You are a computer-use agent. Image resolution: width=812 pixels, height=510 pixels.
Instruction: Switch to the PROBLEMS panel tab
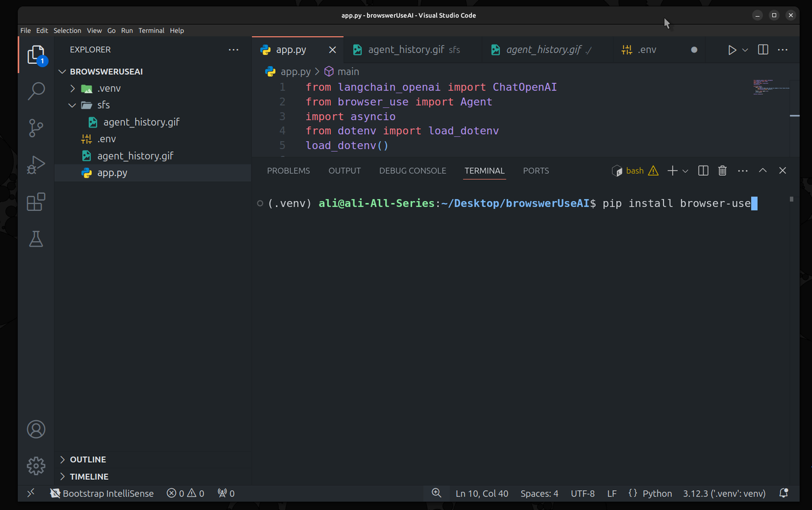point(289,171)
